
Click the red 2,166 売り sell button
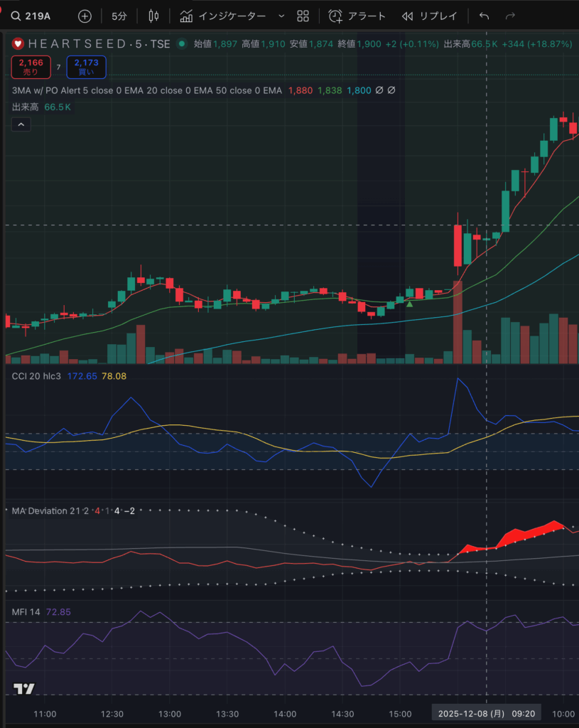click(31, 68)
